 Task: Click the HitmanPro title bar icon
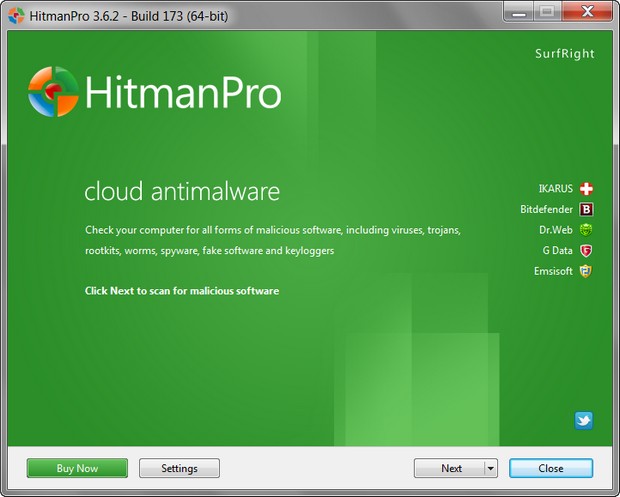(x=16, y=16)
